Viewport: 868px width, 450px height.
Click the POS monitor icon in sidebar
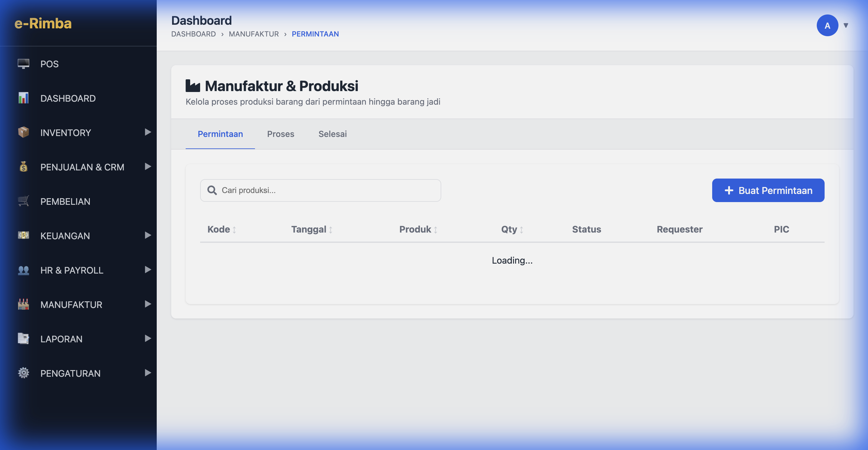point(23,64)
